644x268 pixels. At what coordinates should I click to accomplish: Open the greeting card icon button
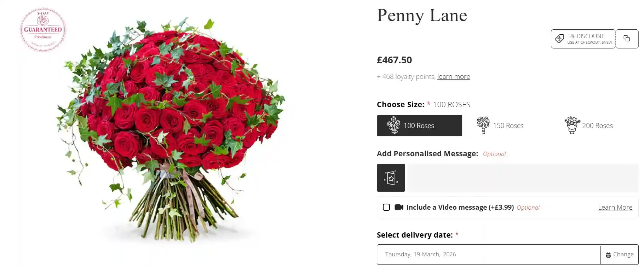[x=391, y=178]
